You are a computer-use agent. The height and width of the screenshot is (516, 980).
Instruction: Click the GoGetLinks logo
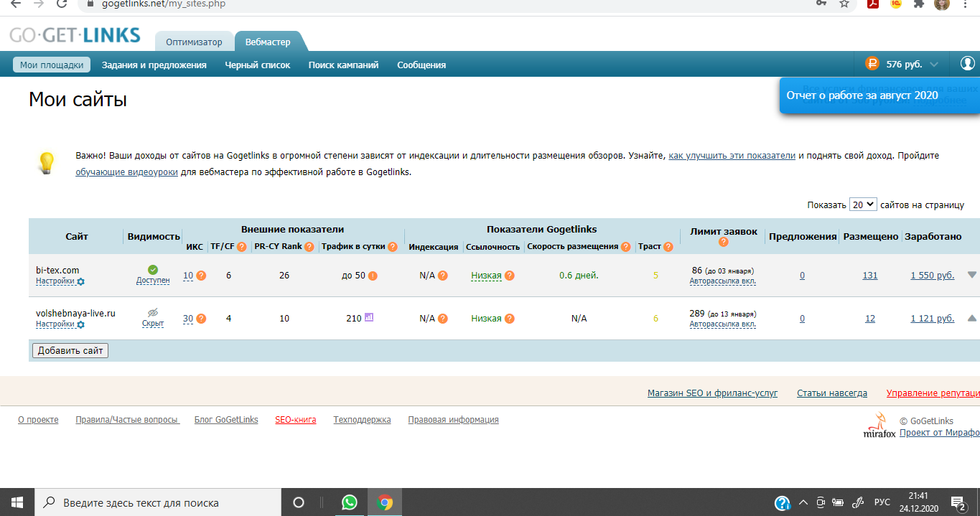tap(75, 35)
